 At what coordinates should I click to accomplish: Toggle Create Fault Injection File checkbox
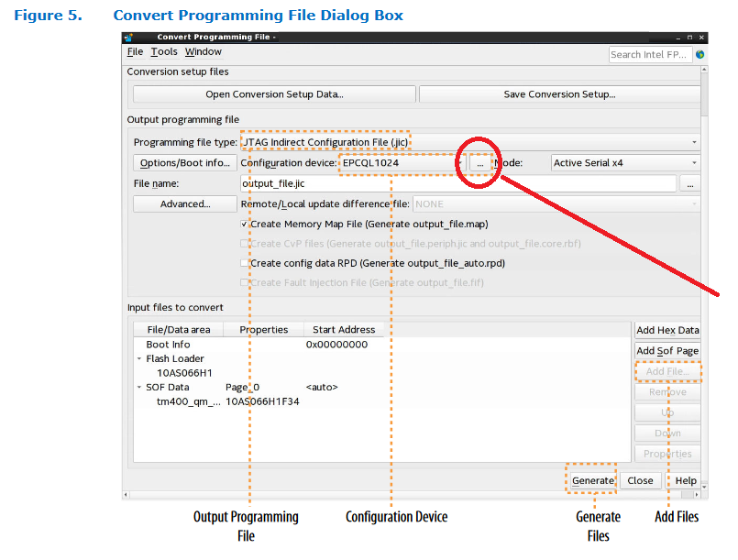244,282
